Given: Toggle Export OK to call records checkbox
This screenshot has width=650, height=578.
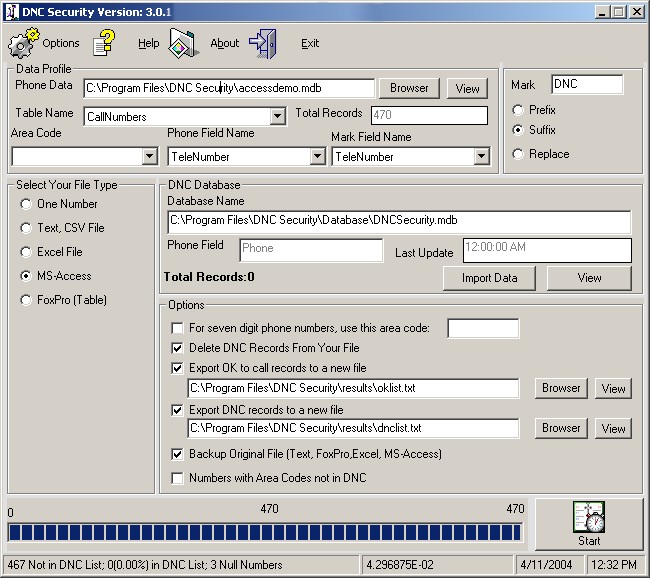Looking at the screenshot, I should tap(177, 368).
